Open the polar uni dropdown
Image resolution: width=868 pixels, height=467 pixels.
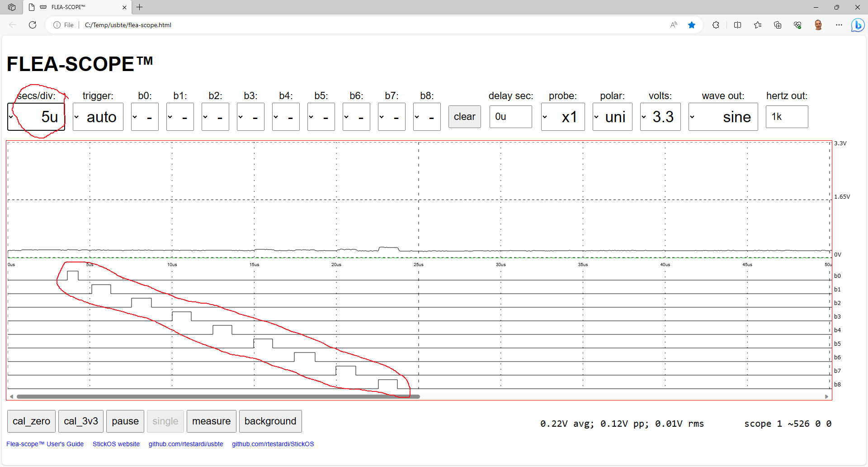click(613, 117)
